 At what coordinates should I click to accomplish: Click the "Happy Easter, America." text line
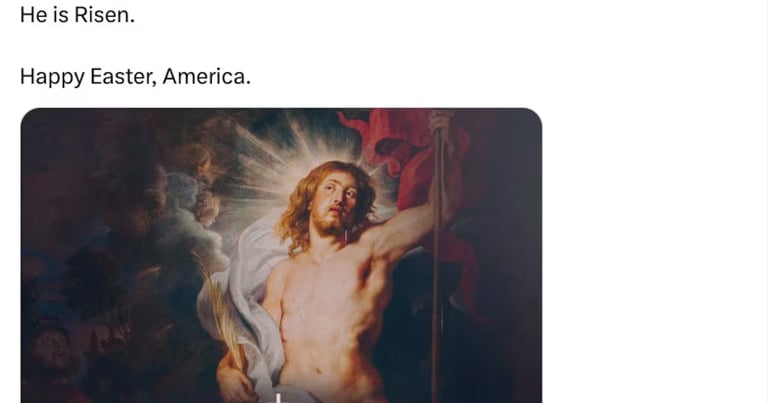(135, 76)
